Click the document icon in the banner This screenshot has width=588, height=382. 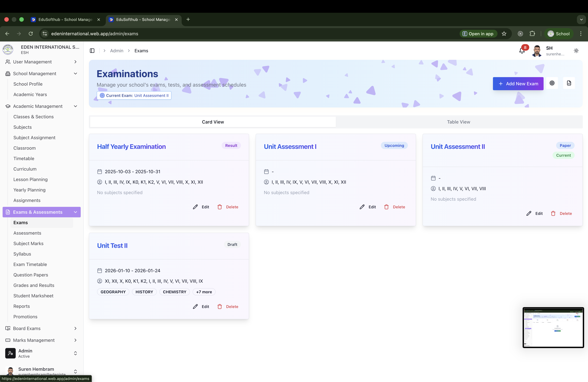569,83
